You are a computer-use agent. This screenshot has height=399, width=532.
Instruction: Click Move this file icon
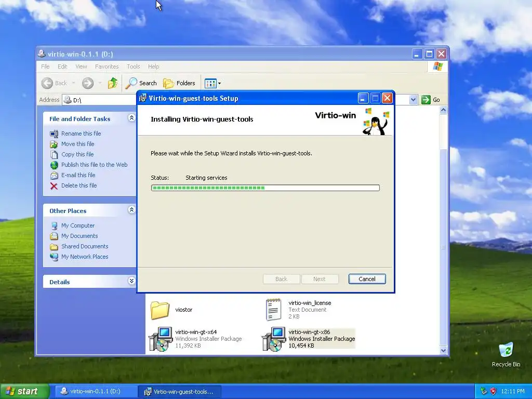[x=54, y=144]
